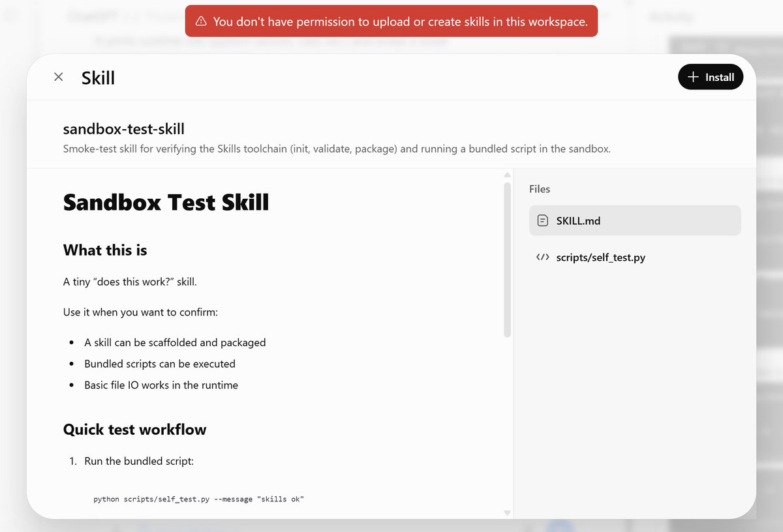Viewport: 783px width, 532px height.
Task: Dismiss the workspace permission error toast
Action: (x=391, y=21)
